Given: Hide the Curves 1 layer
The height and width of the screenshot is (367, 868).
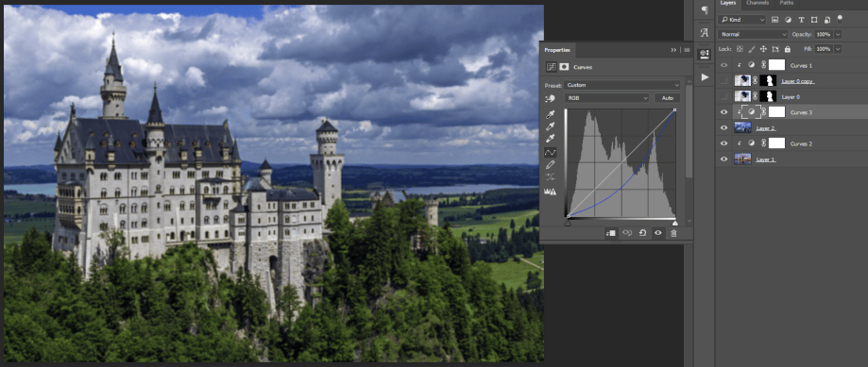Looking at the screenshot, I should pos(724,65).
